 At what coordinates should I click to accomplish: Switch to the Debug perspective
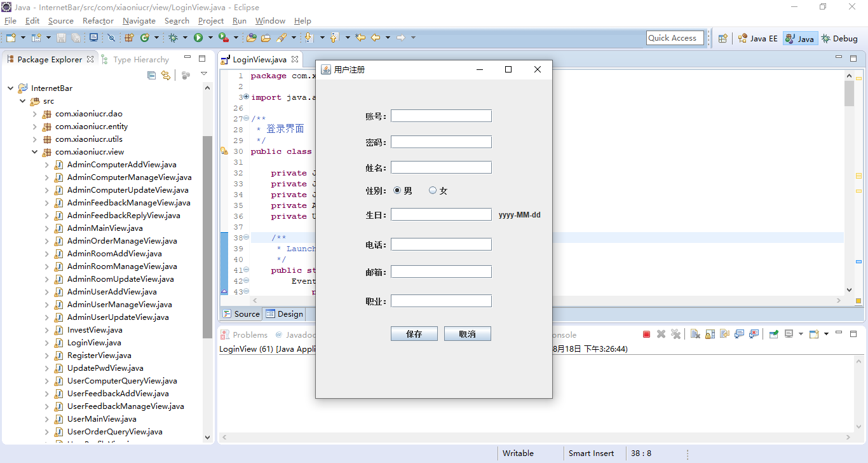(x=839, y=38)
